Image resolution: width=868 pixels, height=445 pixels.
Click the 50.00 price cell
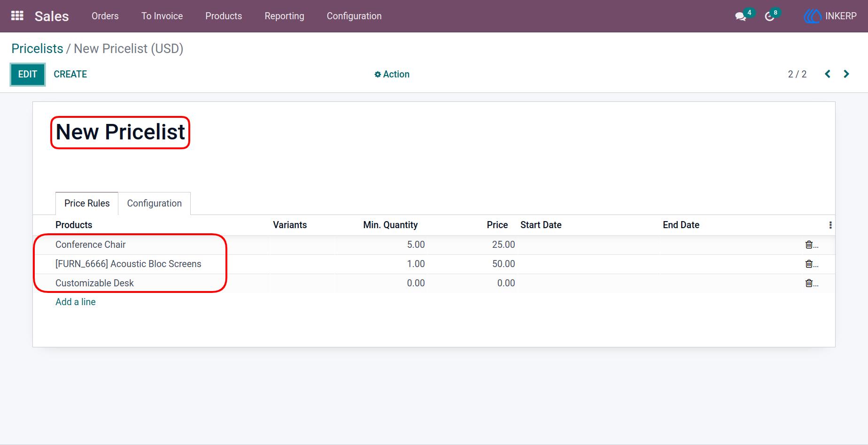tap(504, 264)
